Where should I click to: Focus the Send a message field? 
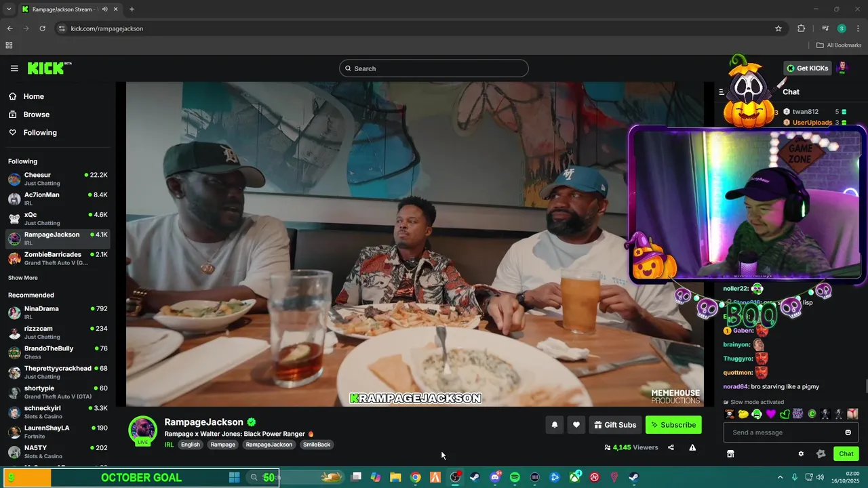coord(791,432)
